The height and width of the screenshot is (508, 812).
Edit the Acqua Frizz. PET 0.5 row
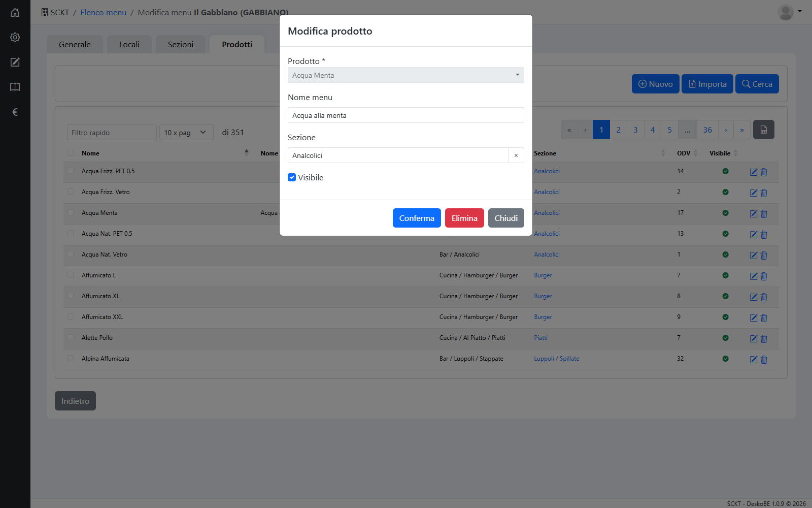tap(754, 172)
